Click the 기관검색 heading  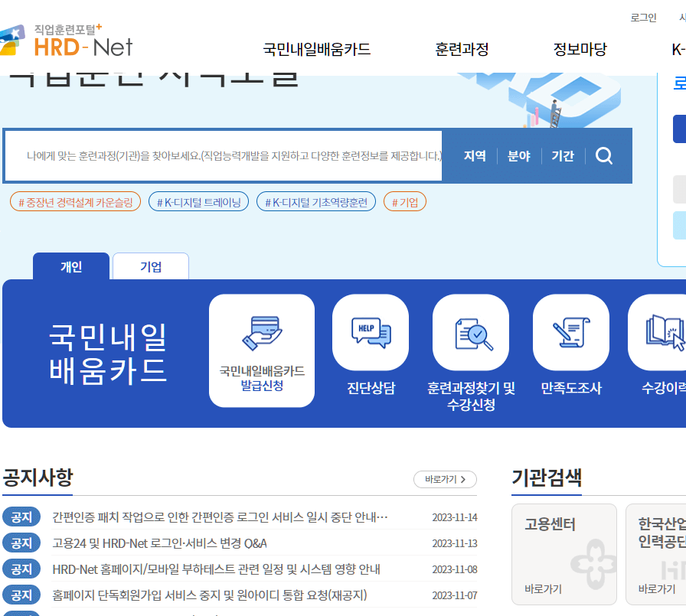pyautogui.click(x=547, y=477)
